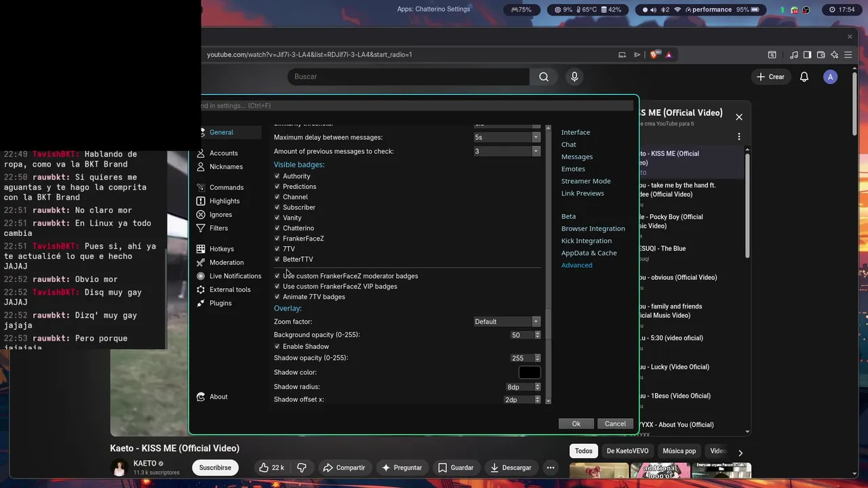The width and height of the screenshot is (868, 488).
Task: Click the Cancel button in settings
Action: pyautogui.click(x=615, y=424)
